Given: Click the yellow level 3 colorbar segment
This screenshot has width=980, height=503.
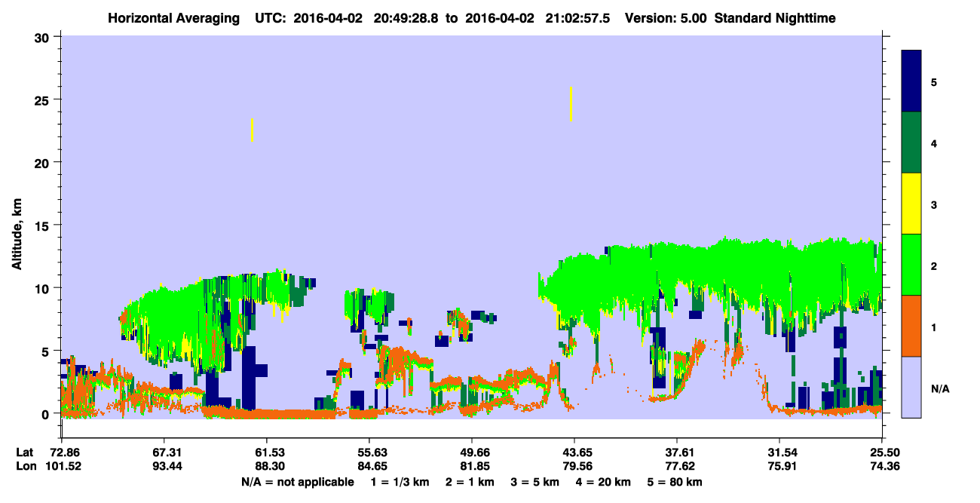Looking at the screenshot, I should click(911, 204).
